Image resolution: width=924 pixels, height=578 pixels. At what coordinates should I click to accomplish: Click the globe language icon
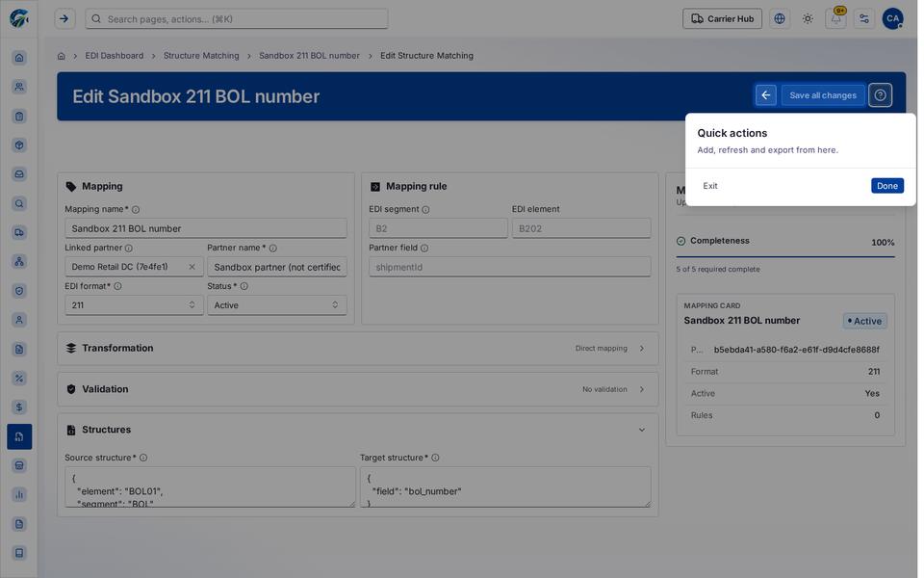(780, 19)
